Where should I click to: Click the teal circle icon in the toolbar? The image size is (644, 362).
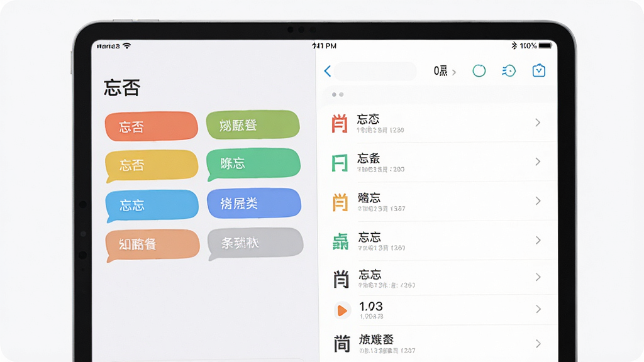pos(479,71)
